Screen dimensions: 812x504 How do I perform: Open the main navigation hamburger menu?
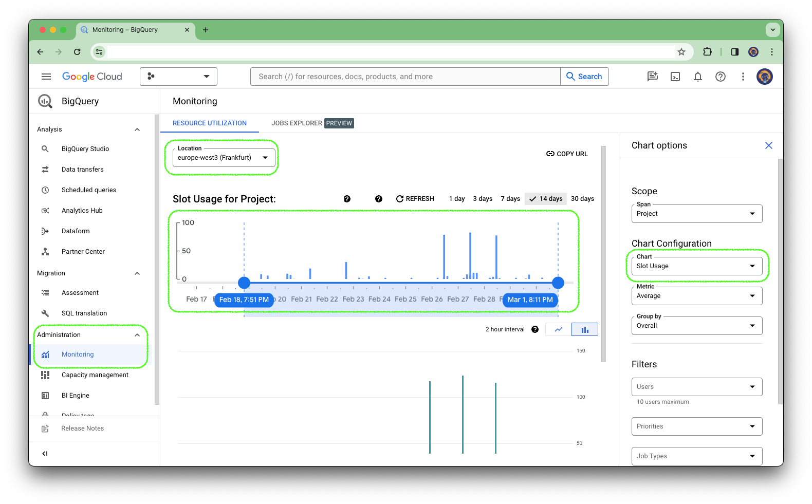coord(46,77)
